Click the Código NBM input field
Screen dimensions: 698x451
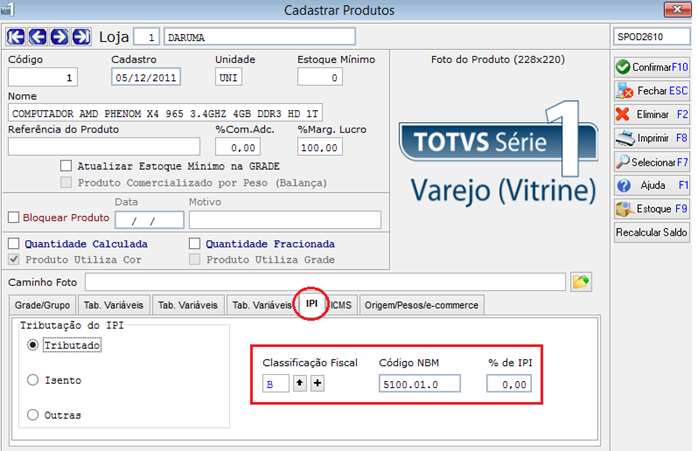click(420, 384)
